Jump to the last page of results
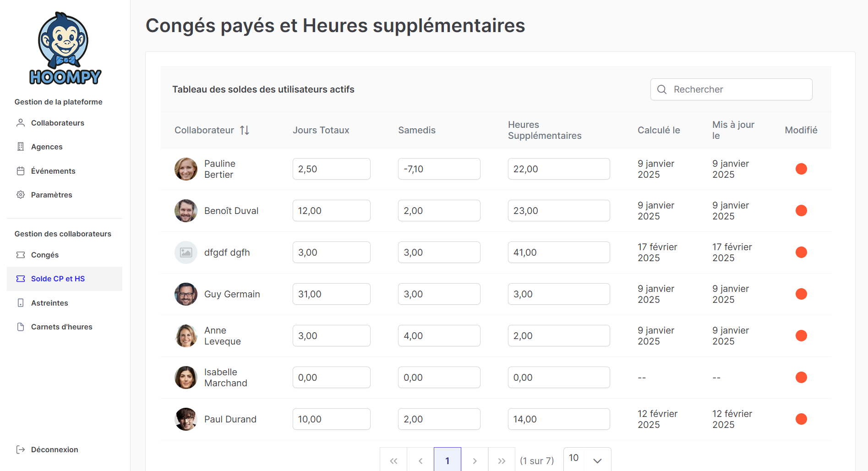The width and height of the screenshot is (868, 471). point(502,460)
